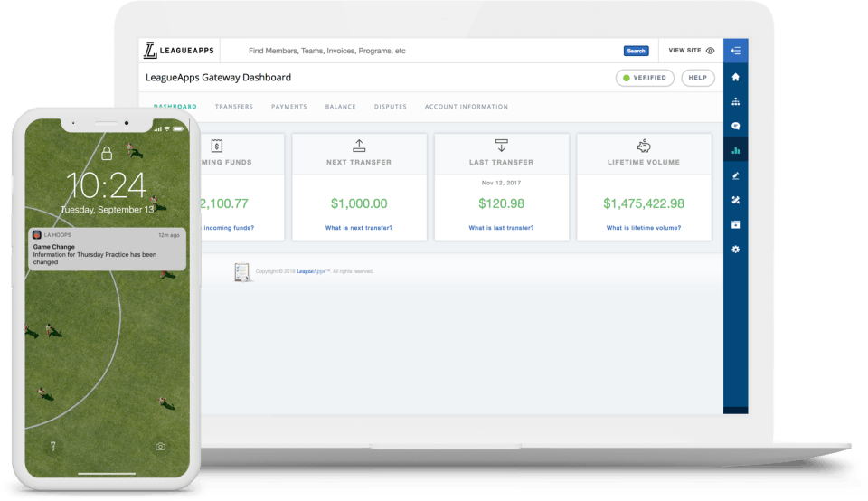Click the Lifetime Volume piggy bank icon
Screen dimensions: 868x501
click(644, 147)
